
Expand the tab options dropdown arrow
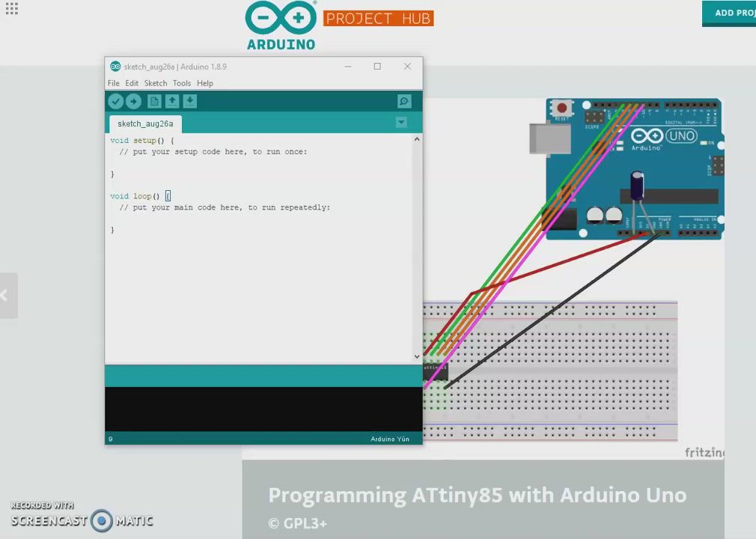tap(401, 123)
